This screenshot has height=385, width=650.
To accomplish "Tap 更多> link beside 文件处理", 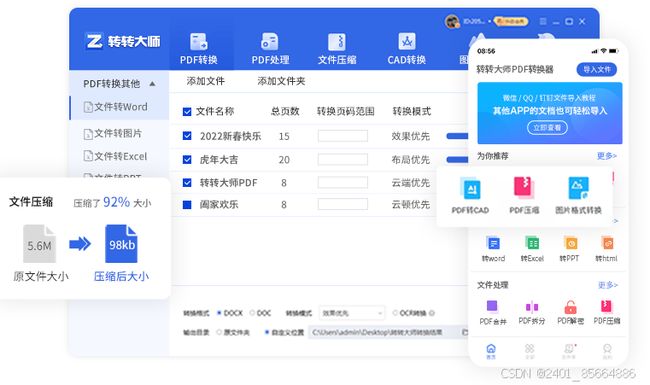I will [x=608, y=285].
